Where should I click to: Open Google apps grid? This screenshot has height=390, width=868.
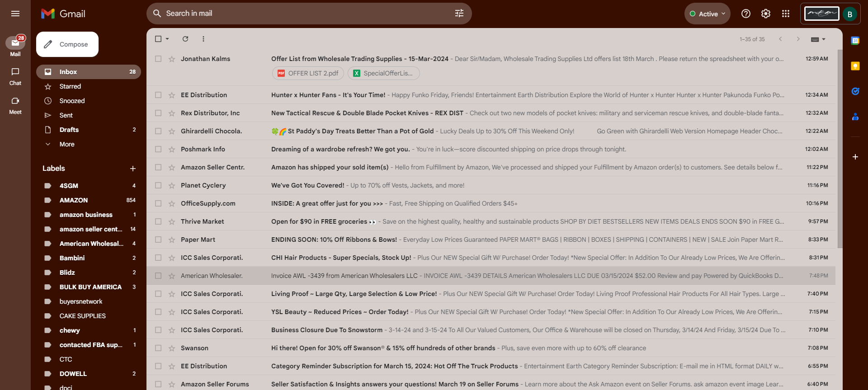coord(786,14)
